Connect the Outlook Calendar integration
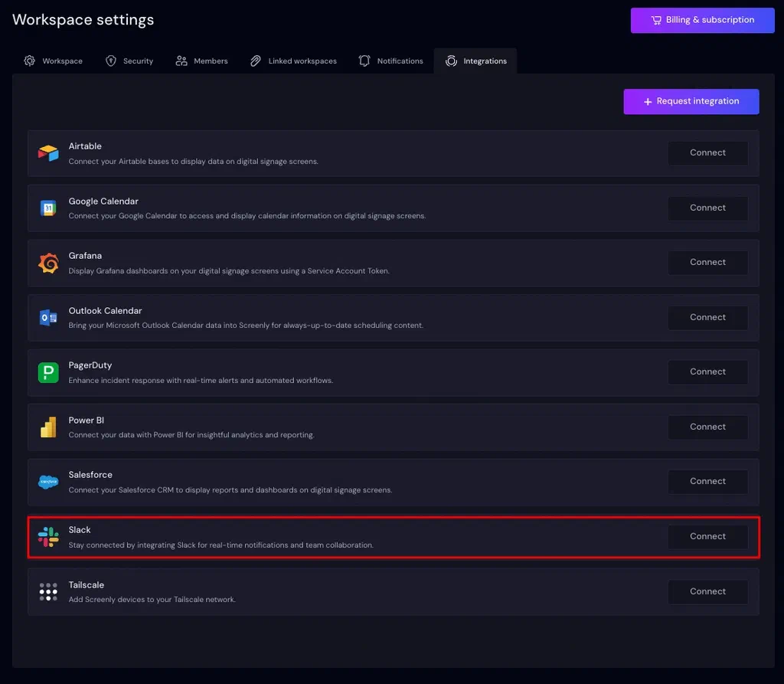The width and height of the screenshot is (784, 684). 708,317
